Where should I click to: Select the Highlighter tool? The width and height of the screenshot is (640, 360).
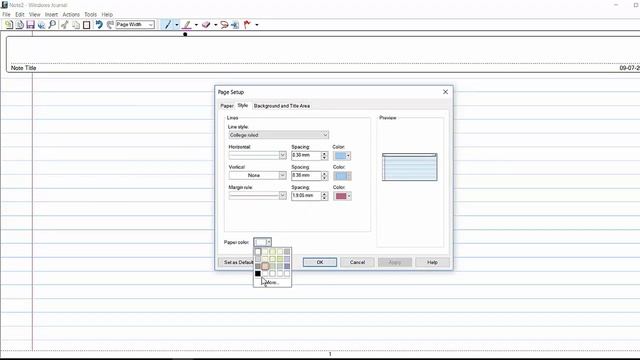[187, 25]
